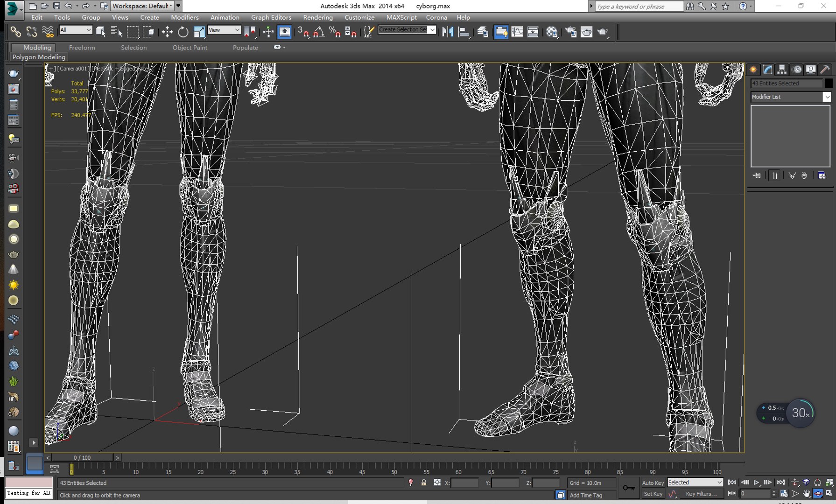This screenshot has width=836, height=504.
Task: Open the Hierarchy command panel tab
Action: [x=782, y=70]
